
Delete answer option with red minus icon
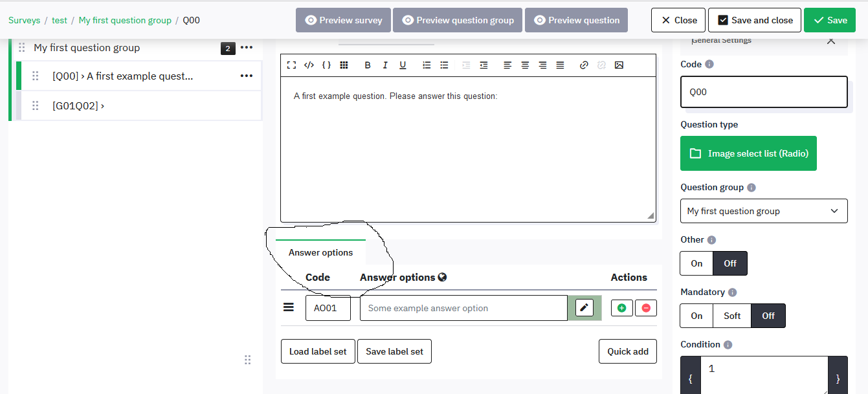(x=646, y=309)
